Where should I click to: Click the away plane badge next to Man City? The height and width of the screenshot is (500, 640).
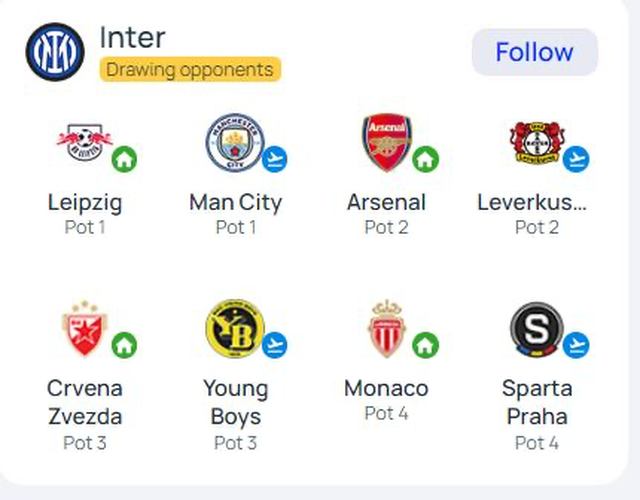coord(274,158)
